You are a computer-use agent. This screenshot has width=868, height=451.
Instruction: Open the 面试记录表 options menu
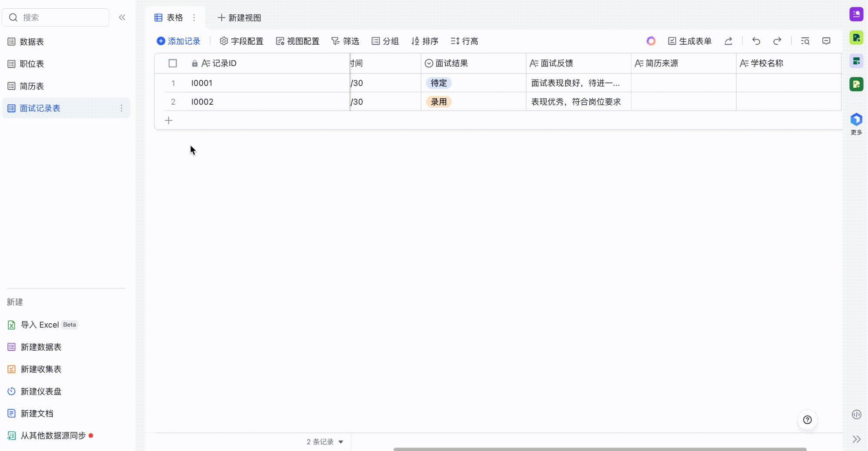pos(122,108)
